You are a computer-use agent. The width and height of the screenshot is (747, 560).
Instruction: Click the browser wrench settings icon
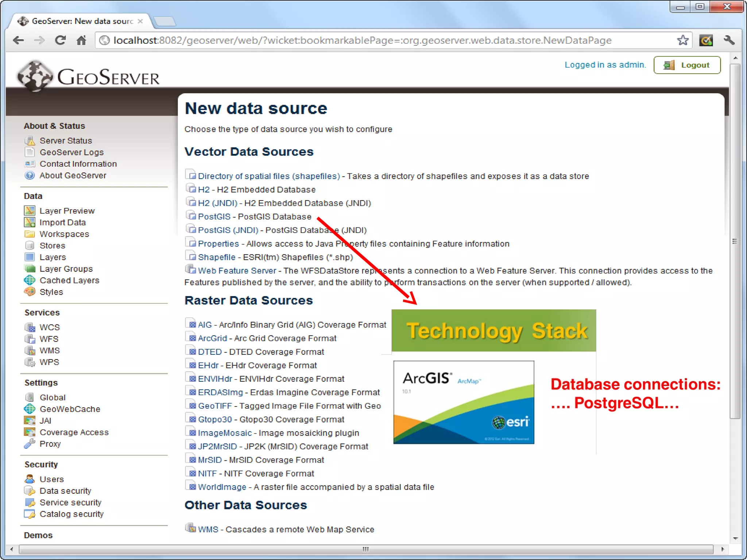pos(729,40)
